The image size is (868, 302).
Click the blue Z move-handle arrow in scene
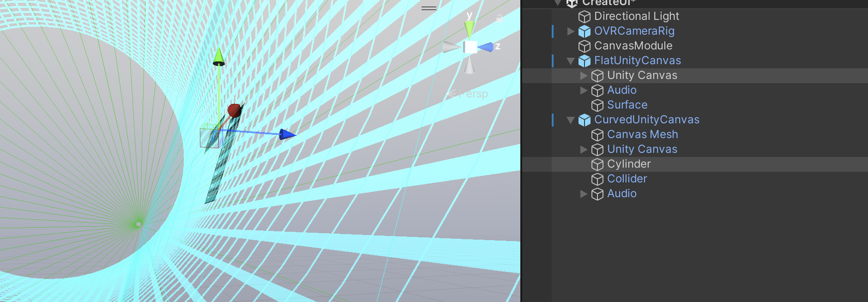[x=287, y=134]
